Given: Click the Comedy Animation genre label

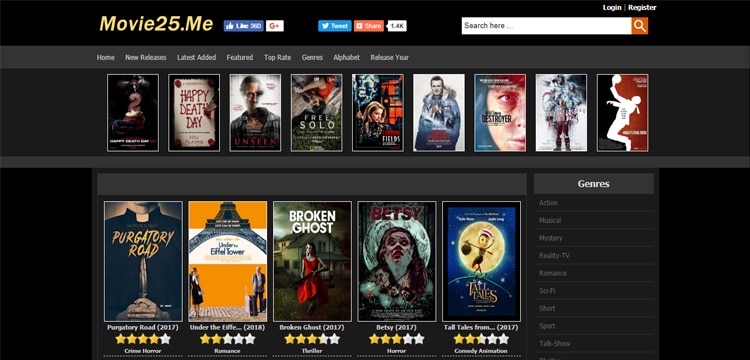Looking at the screenshot, I should pos(481,351).
